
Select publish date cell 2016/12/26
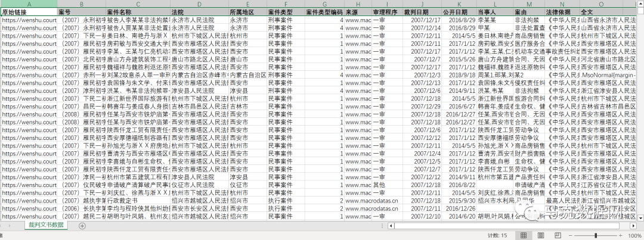pos(459,209)
